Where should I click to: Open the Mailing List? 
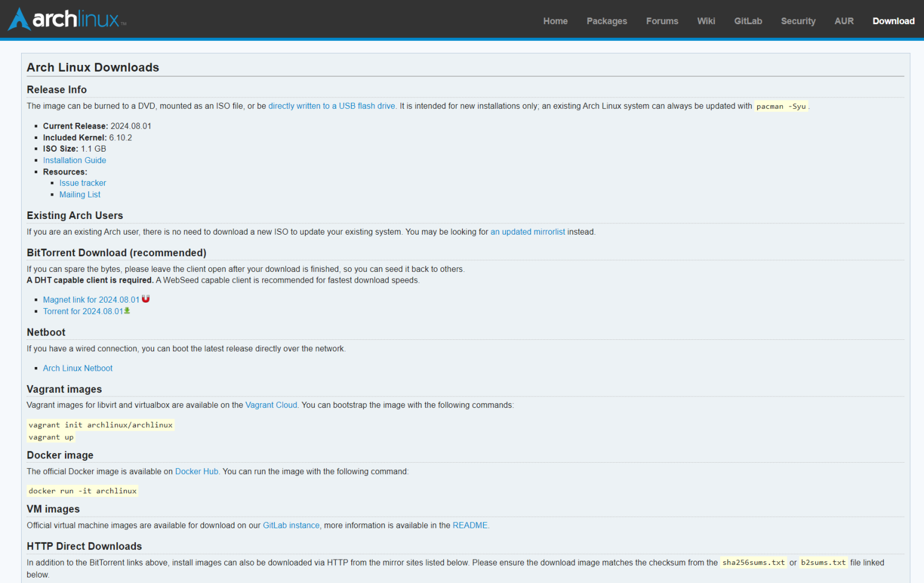[79, 194]
